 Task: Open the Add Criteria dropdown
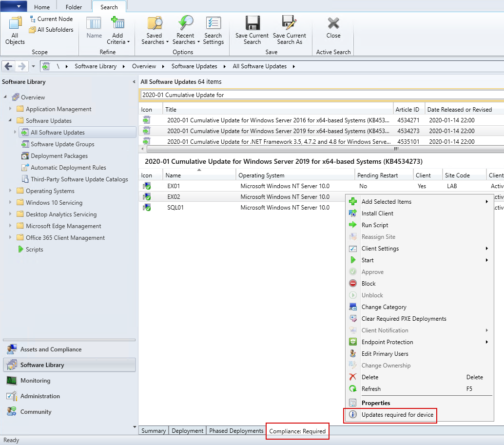pyautogui.click(x=117, y=31)
